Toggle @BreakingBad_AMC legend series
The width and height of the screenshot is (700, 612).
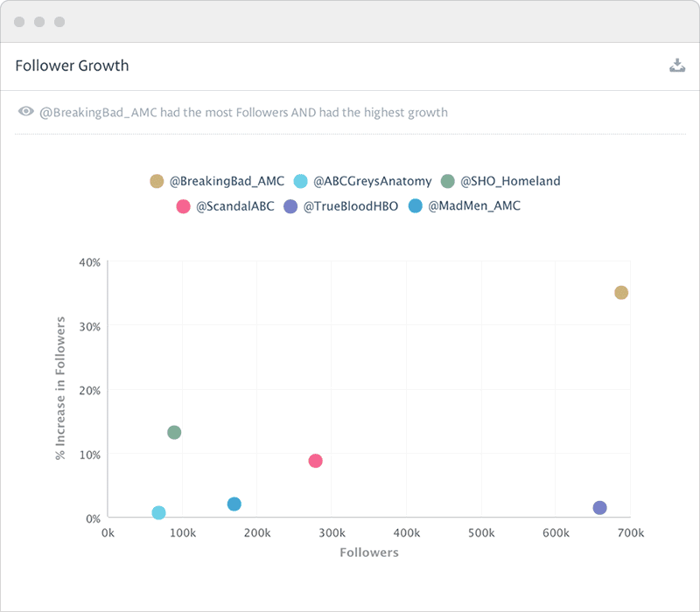(x=215, y=181)
